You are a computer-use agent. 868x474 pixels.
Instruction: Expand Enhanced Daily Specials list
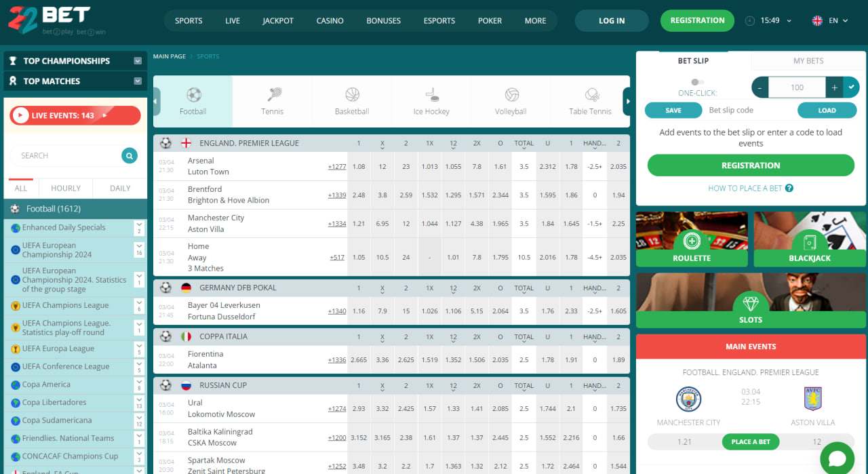(x=139, y=228)
